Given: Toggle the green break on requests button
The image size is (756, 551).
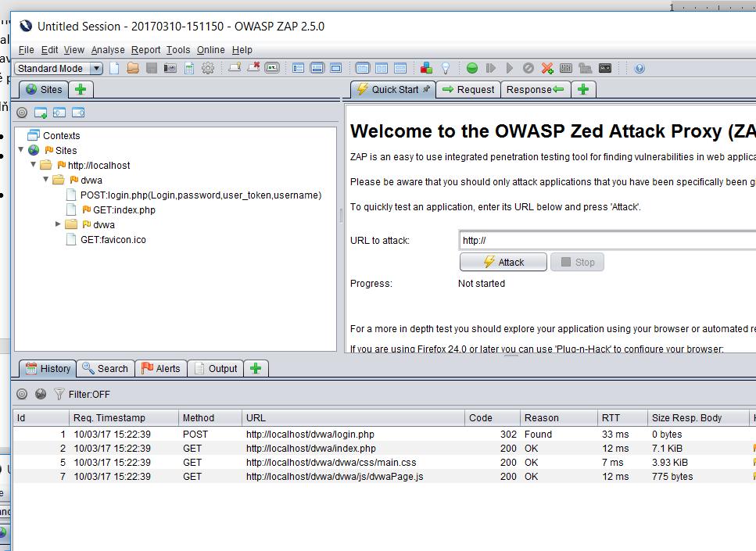Looking at the screenshot, I should point(472,68).
